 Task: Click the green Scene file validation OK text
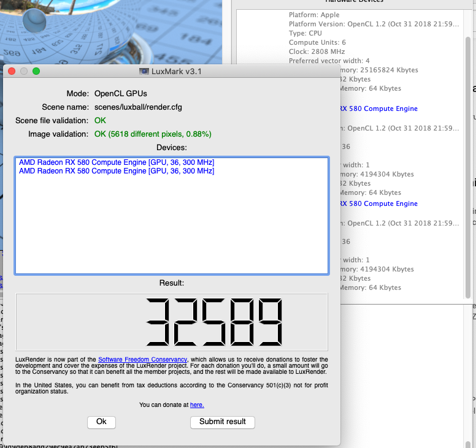100,121
